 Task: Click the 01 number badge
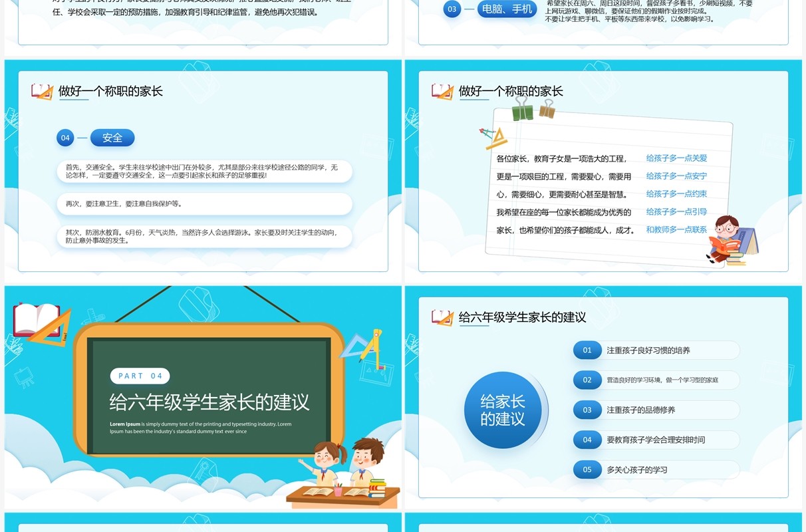tap(587, 350)
